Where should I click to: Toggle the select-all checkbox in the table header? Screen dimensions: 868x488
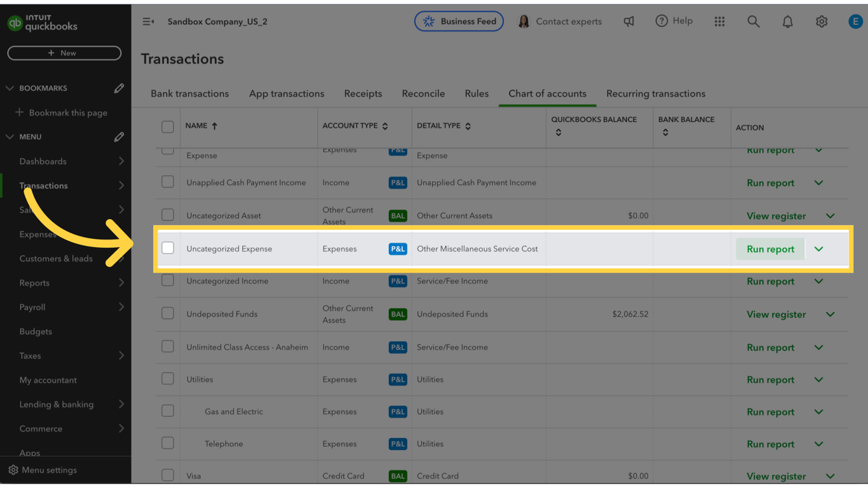tap(168, 127)
